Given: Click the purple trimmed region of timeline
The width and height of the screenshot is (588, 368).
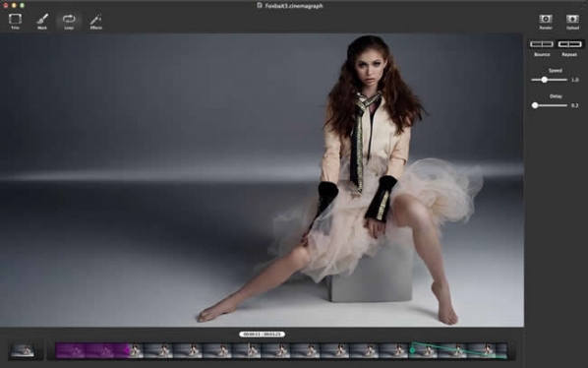Looking at the screenshot, I should click(91, 350).
